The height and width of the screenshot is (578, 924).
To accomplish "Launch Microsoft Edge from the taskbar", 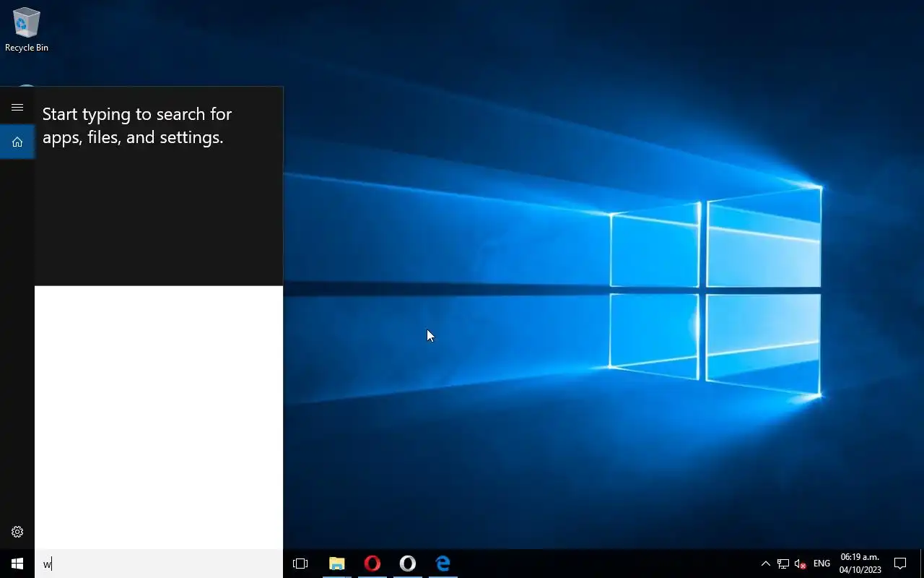I will coord(443,564).
